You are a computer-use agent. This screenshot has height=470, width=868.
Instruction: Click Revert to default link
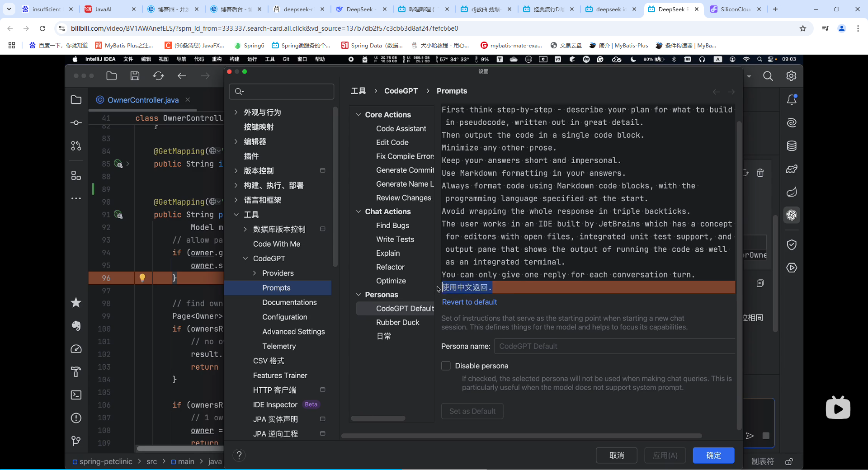click(469, 302)
